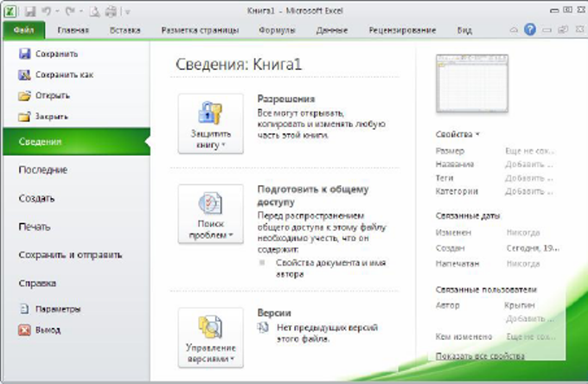Open the Customize Quick Access Toolbar arrow
588x384 pixels.
pos(127,12)
